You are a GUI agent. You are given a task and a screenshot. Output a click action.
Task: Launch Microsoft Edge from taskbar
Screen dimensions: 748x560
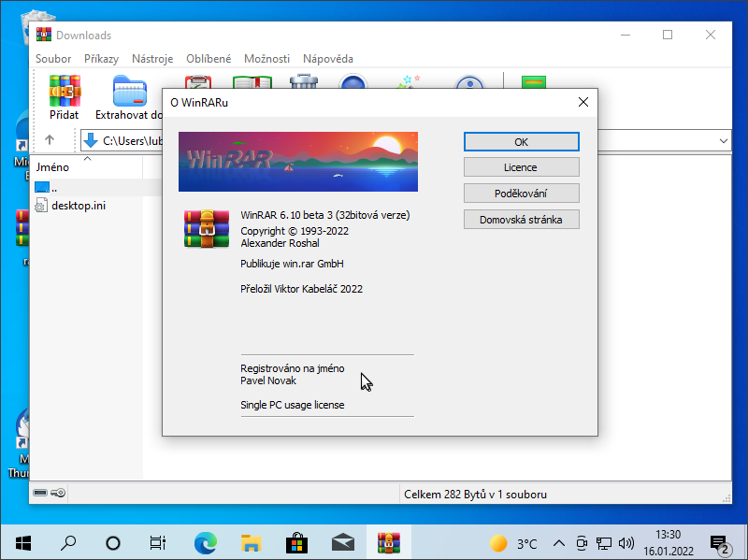(x=205, y=543)
